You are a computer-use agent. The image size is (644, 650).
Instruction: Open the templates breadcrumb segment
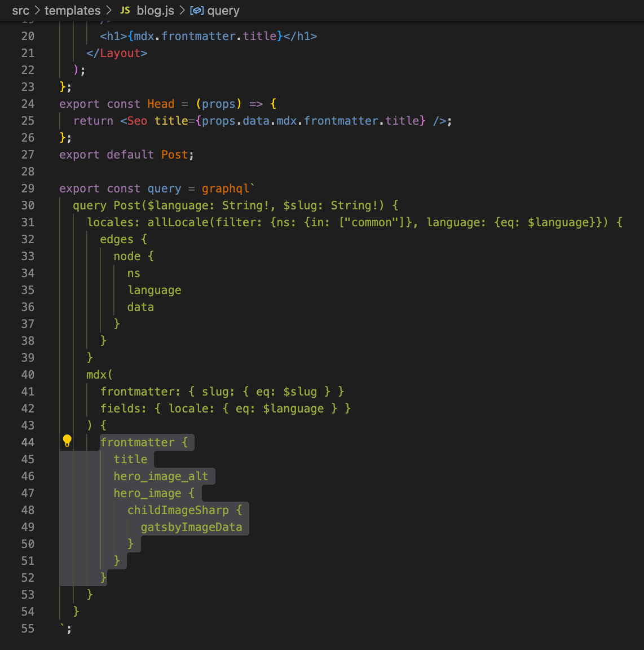click(73, 10)
